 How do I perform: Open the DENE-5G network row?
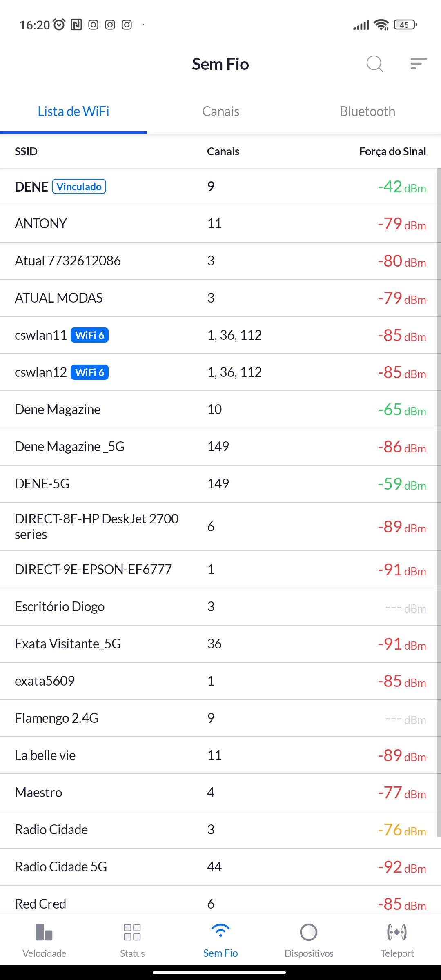(220, 484)
